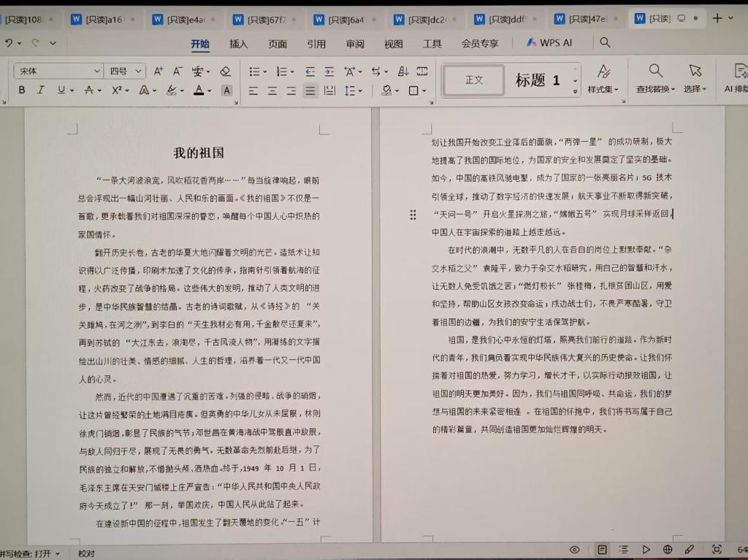Switch to the 插入 ribbon tab
The image size is (748, 560).
click(239, 44)
